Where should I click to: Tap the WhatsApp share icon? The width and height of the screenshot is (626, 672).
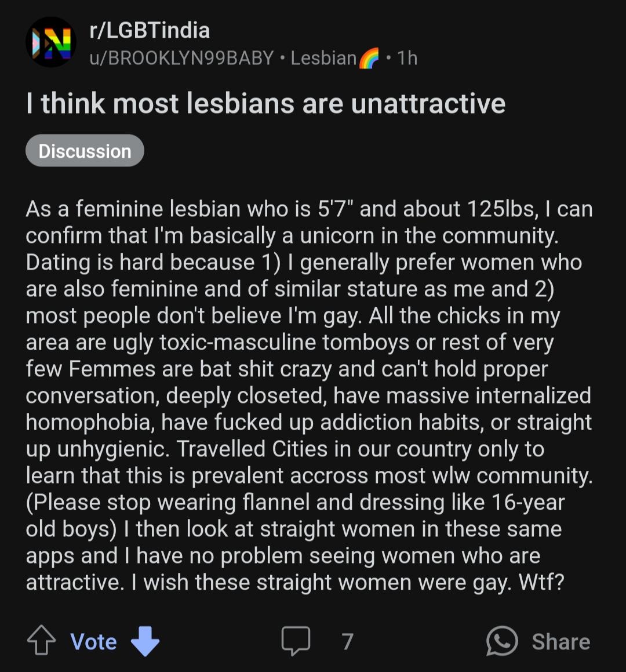(x=502, y=641)
